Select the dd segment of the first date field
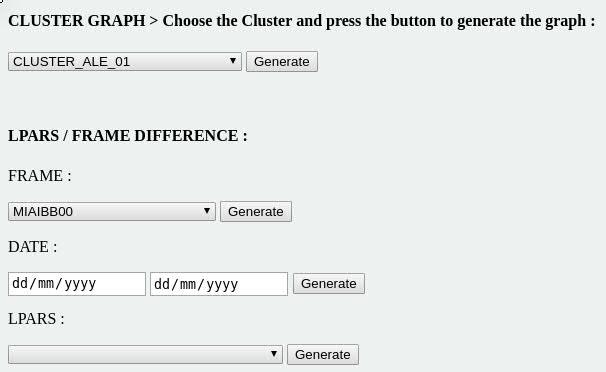 click(20, 284)
